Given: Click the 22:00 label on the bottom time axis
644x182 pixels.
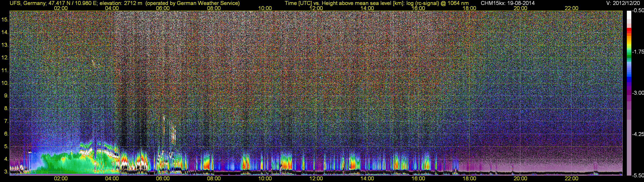Looking at the screenshot, I should pyautogui.click(x=571, y=179).
